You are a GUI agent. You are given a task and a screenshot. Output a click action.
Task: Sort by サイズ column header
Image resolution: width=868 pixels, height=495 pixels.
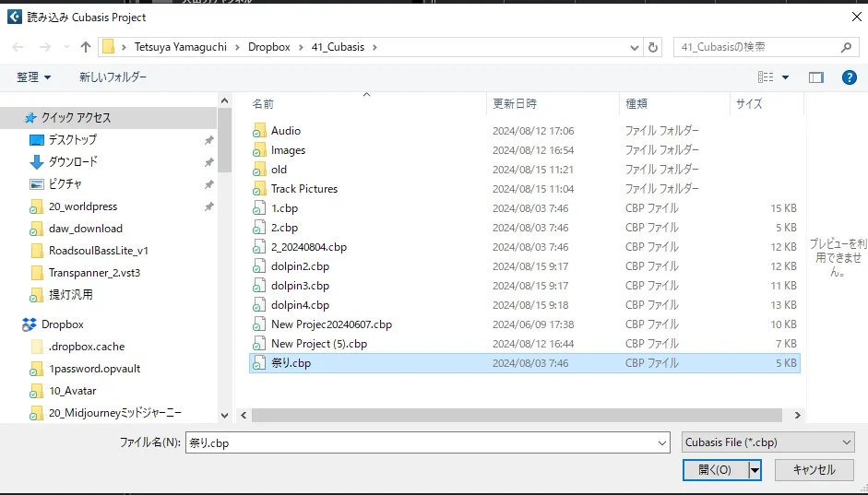(x=749, y=104)
